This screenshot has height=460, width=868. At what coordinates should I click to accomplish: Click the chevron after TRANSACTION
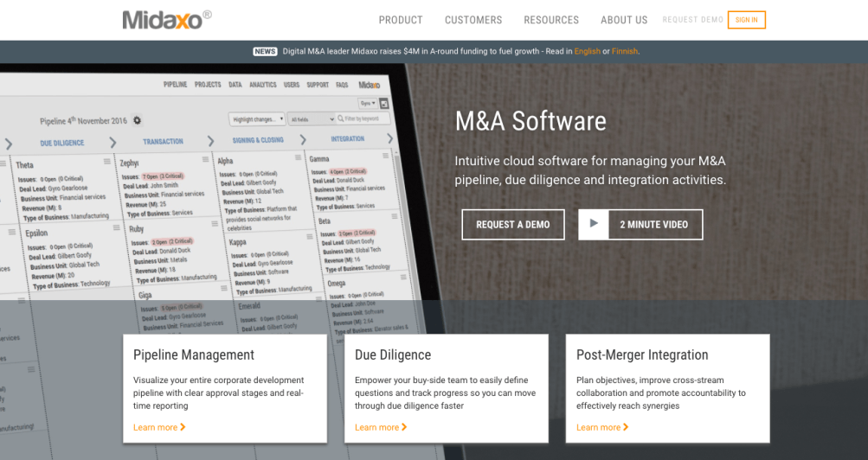click(210, 141)
